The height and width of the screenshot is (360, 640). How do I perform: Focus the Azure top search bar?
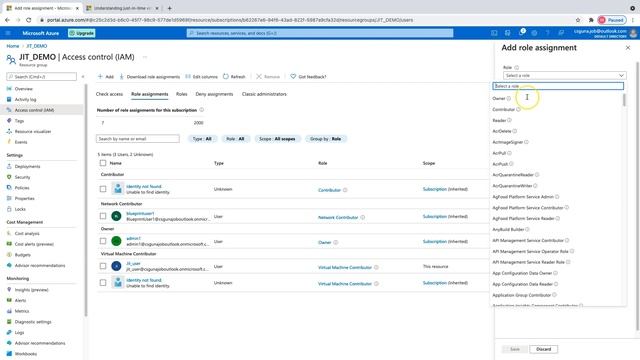click(x=320, y=33)
